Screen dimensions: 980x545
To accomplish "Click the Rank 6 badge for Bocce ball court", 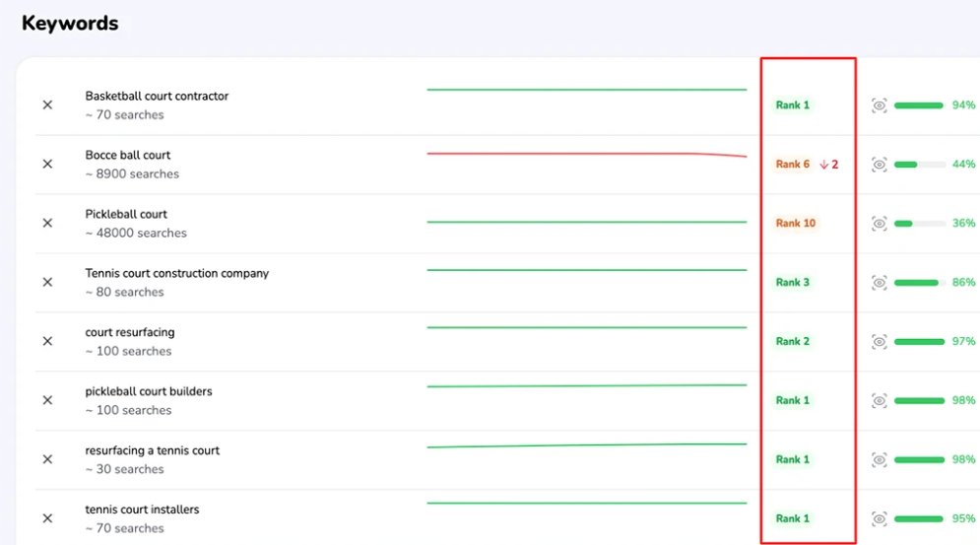I will tap(792, 165).
